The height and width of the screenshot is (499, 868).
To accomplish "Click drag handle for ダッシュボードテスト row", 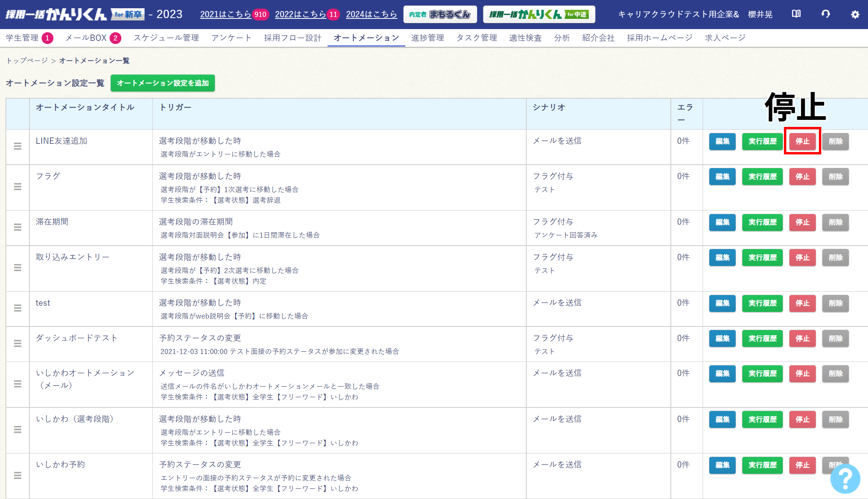I will (x=18, y=344).
